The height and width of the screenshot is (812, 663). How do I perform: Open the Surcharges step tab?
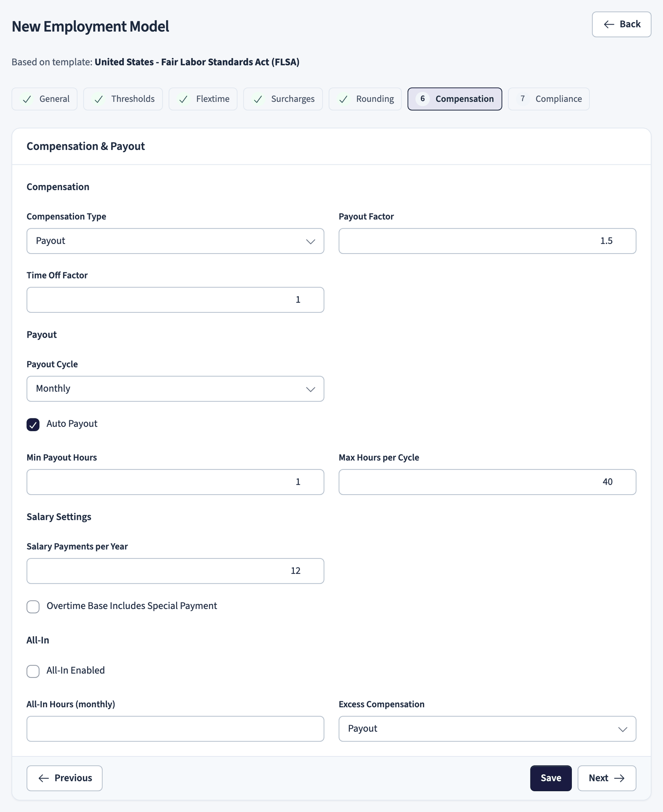tap(283, 99)
